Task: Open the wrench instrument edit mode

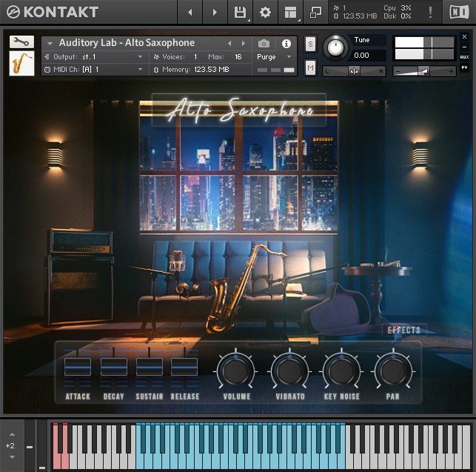Action: click(x=21, y=41)
